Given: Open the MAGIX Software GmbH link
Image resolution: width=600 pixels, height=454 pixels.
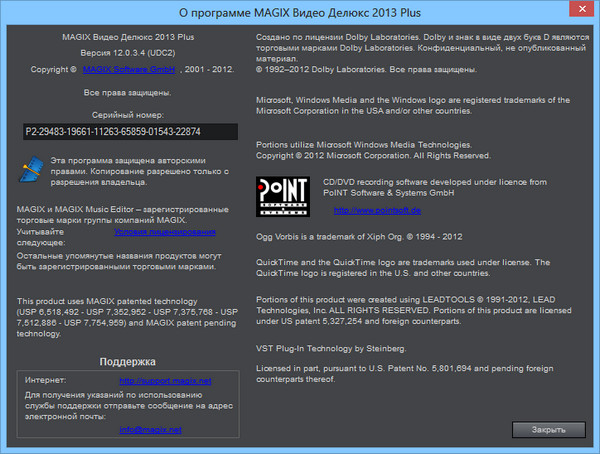Looking at the screenshot, I should point(130,71).
